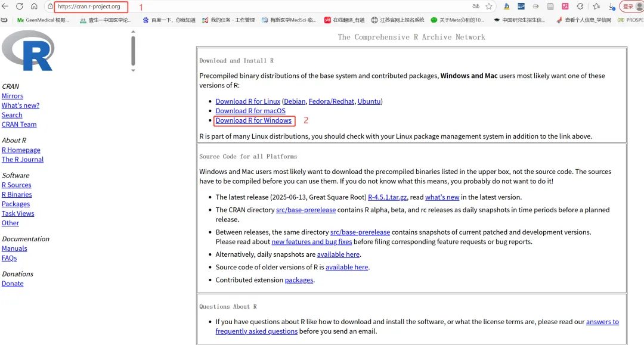644x345 pixels.
Task: Open the R Binaries link
Action: tap(17, 194)
